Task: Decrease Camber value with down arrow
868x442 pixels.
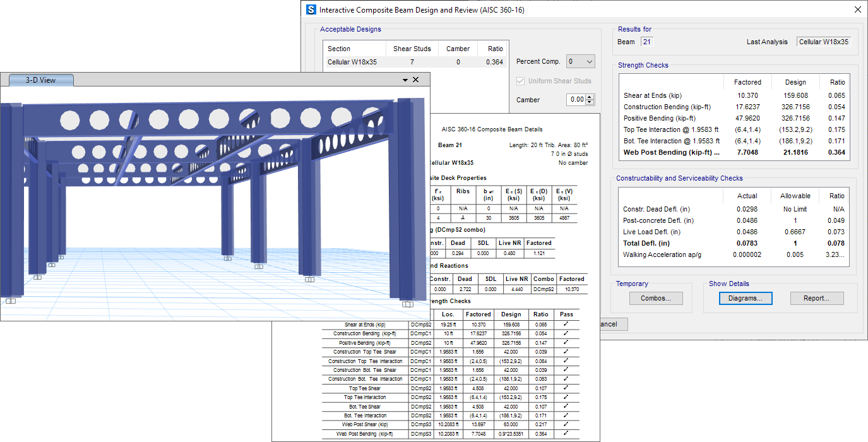Action: tap(590, 102)
